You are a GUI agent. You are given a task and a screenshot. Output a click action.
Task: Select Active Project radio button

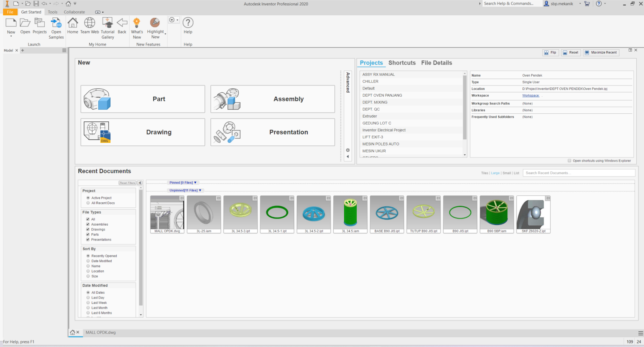[x=88, y=198]
